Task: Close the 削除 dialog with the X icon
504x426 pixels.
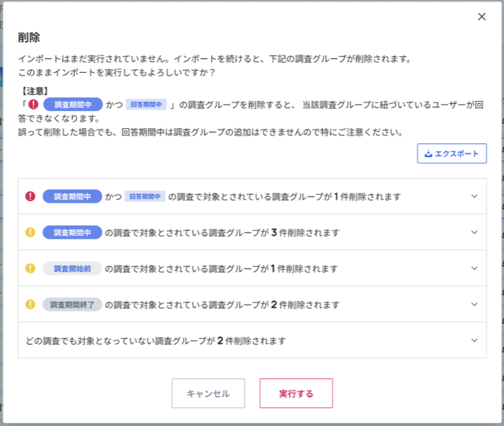Action: click(482, 17)
